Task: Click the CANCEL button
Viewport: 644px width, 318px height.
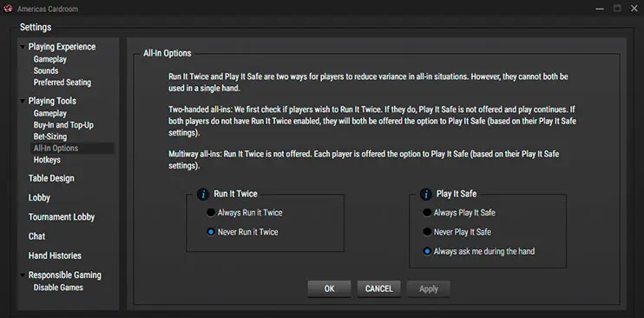Action: pyautogui.click(x=378, y=288)
